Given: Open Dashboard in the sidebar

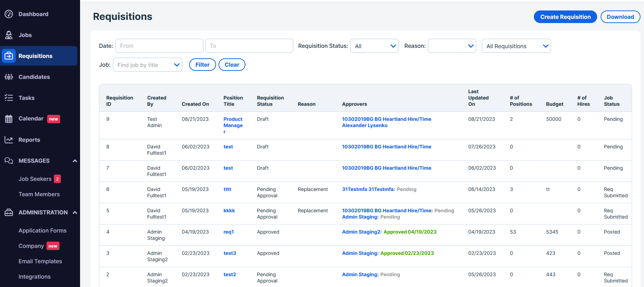Looking at the screenshot, I should [x=33, y=14].
